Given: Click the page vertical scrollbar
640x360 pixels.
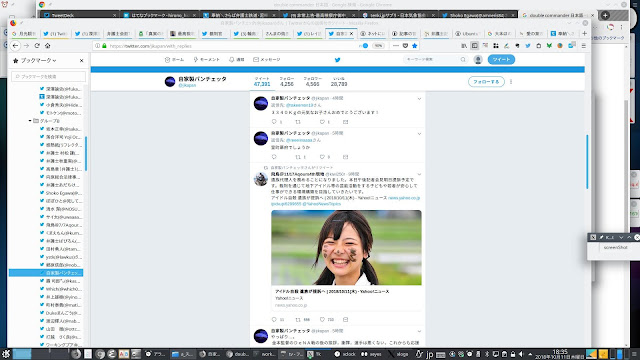Looking at the screenshot, I should coord(587,162).
